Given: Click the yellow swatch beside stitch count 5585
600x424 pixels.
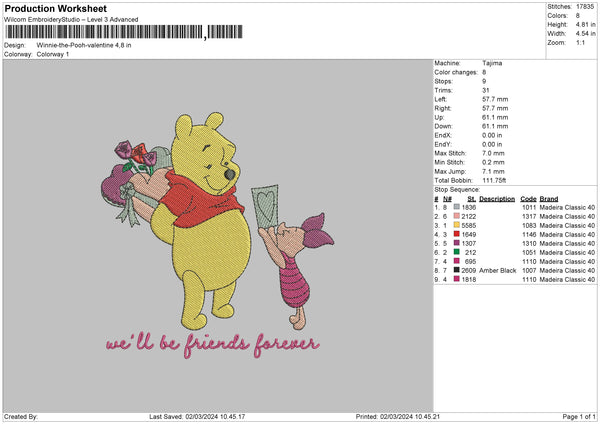Looking at the screenshot, I should [x=457, y=225].
